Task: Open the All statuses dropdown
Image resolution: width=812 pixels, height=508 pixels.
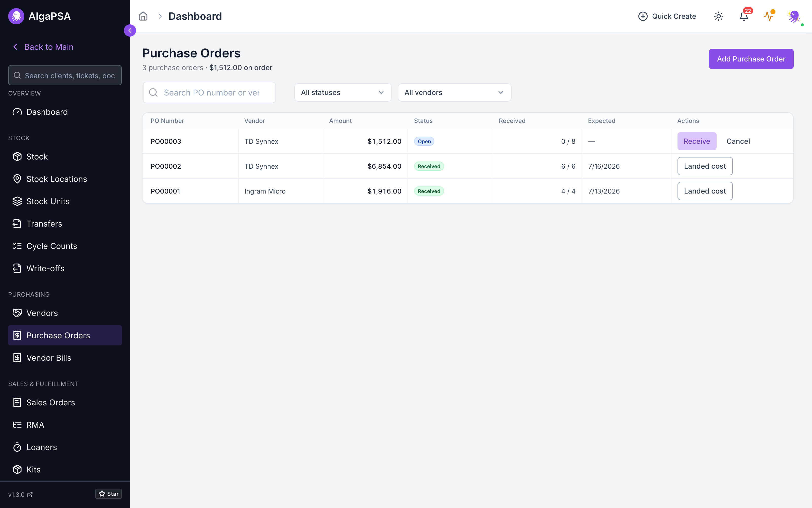Action: [343, 92]
